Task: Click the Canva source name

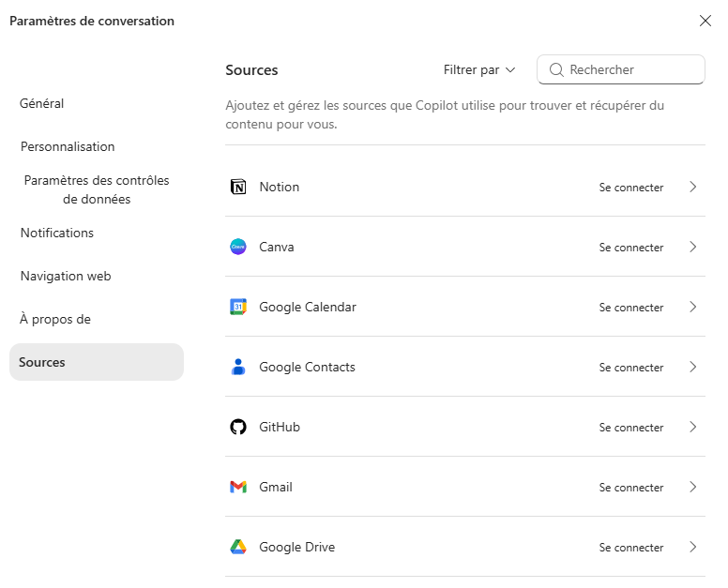Action: pyautogui.click(x=276, y=247)
